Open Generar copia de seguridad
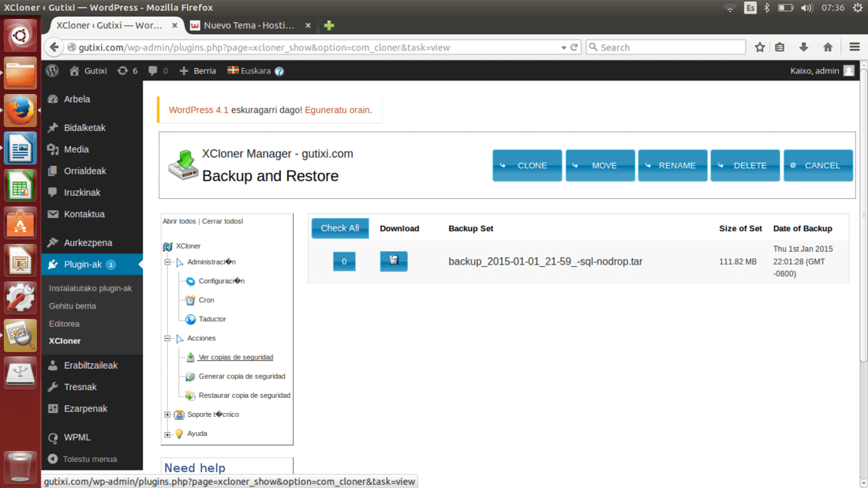 pos(242,376)
